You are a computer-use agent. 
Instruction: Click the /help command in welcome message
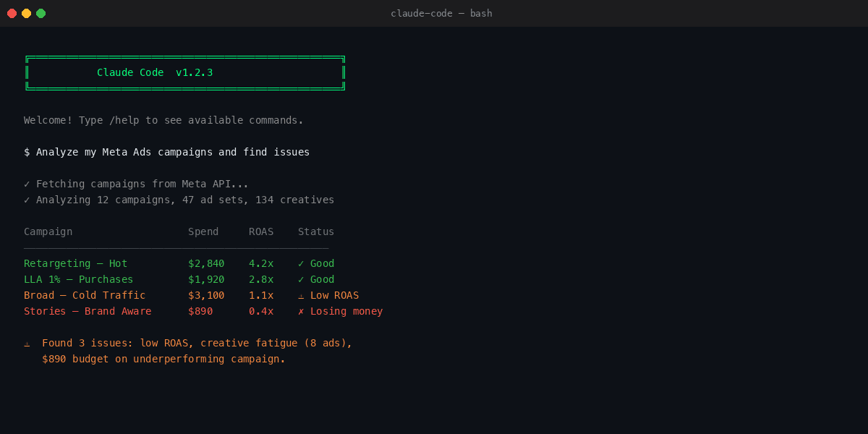tap(124, 120)
